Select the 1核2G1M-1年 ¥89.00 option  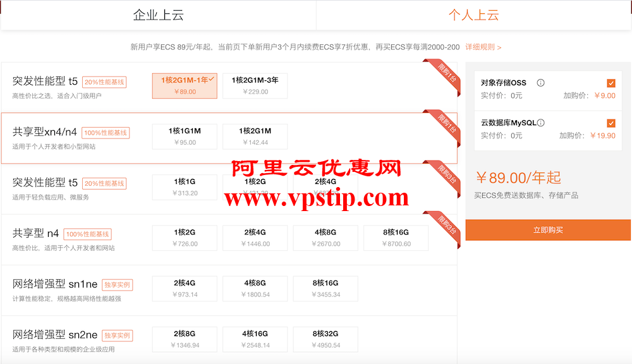tap(185, 86)
